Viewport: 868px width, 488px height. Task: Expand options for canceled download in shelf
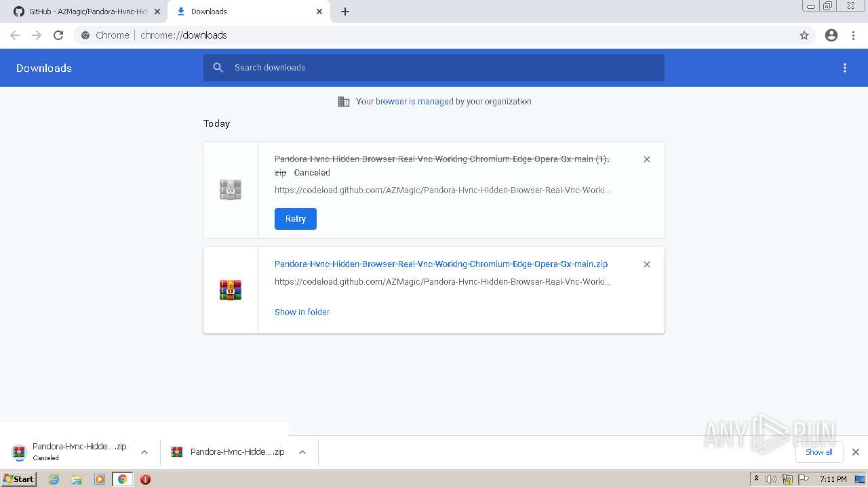point(144,452)
